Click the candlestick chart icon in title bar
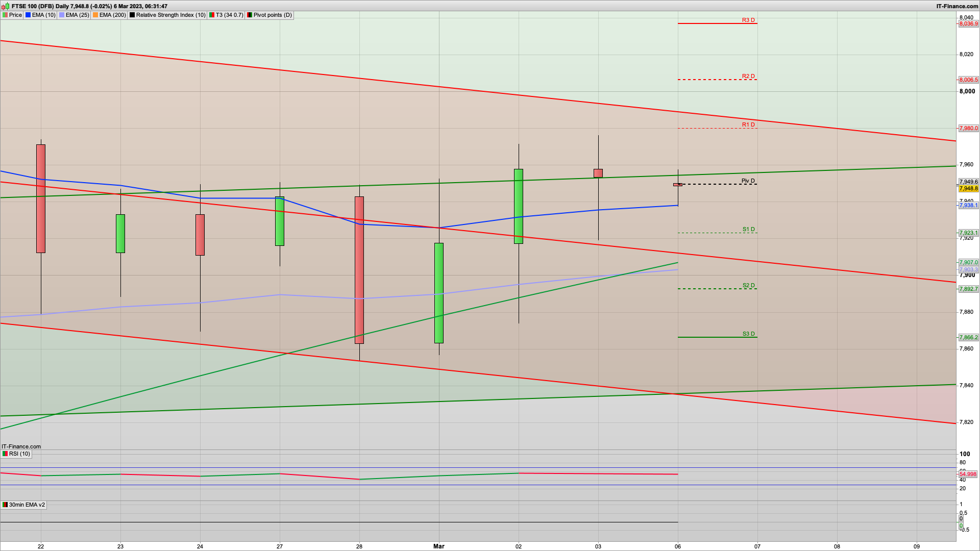 click(x=6, y=6)
